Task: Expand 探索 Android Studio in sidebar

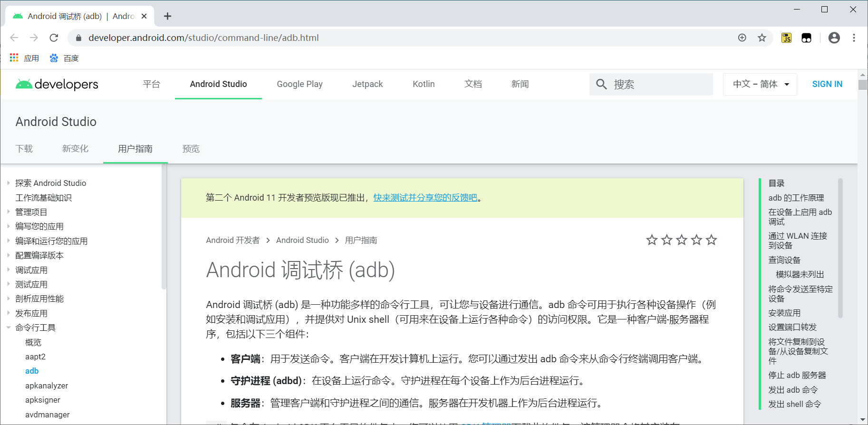Action: [8, 183]
